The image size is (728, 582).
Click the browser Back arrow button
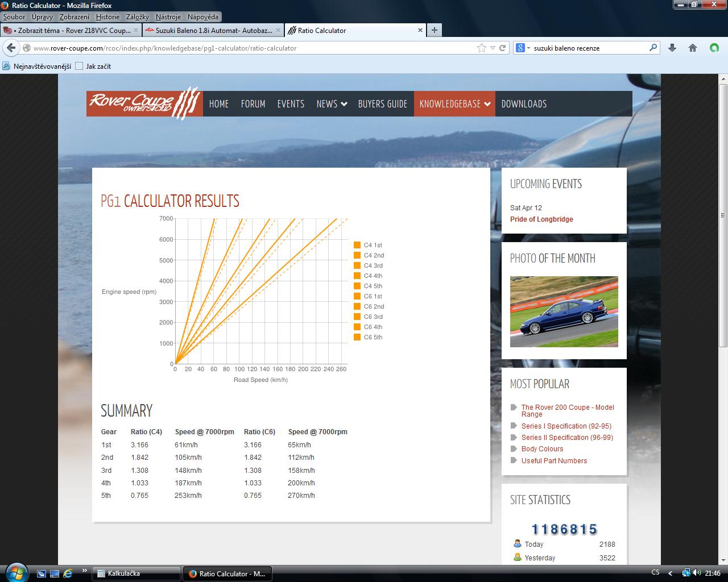click(11, 48)
